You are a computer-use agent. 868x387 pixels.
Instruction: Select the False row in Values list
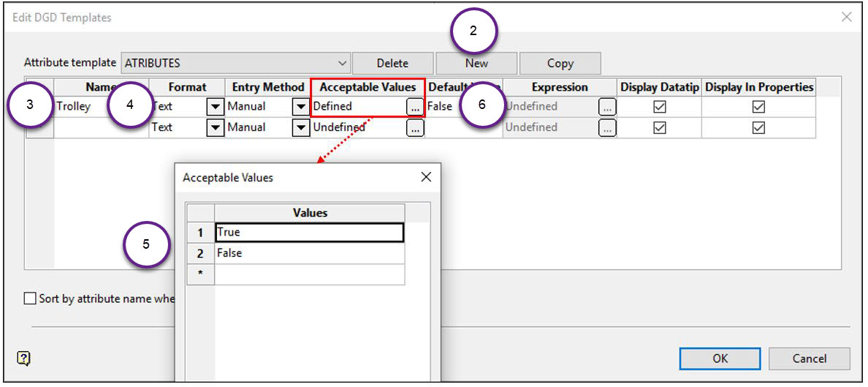(x=309, y=253)
